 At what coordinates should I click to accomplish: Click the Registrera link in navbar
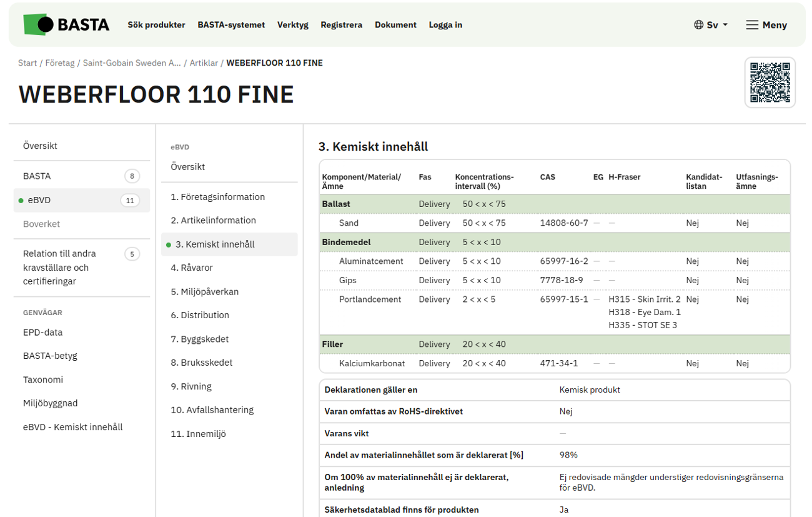pos(341,25)
